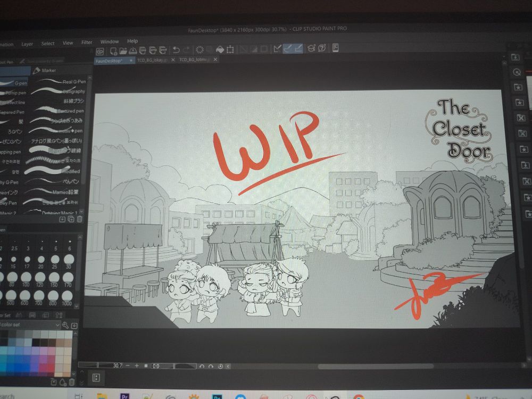532x399 pixels.
Task: Click the reset rotation icon
Action: [220, 367]
